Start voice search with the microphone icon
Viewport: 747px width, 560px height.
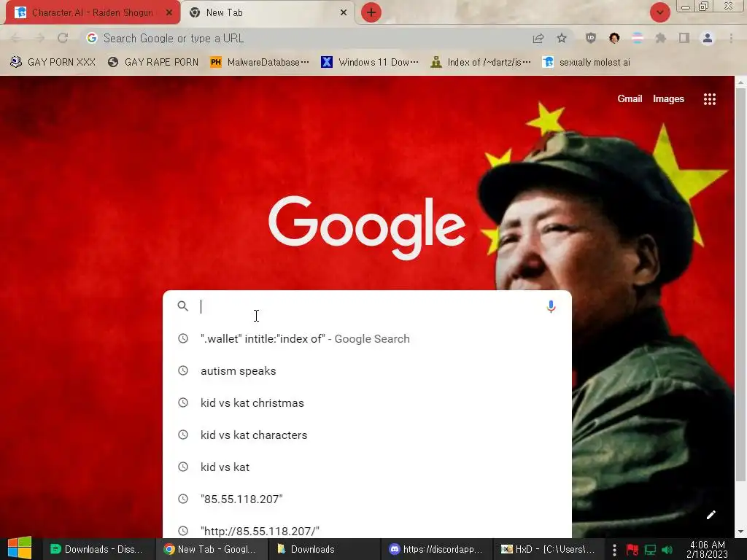551,306
